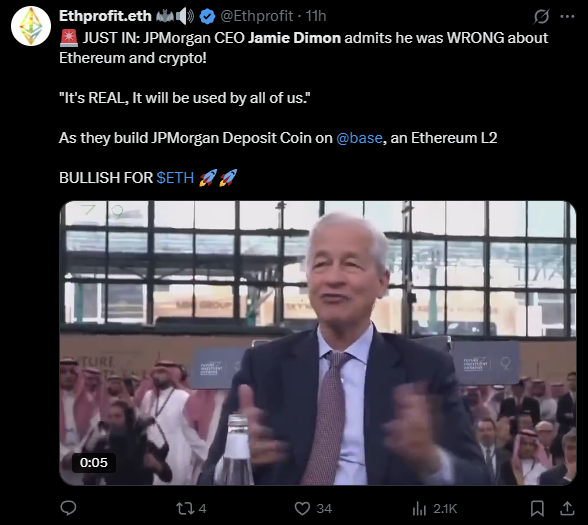This screenshot has width=588, height=525.
Task: Click the Grok explain-post icon
Action: pos(542,16)
